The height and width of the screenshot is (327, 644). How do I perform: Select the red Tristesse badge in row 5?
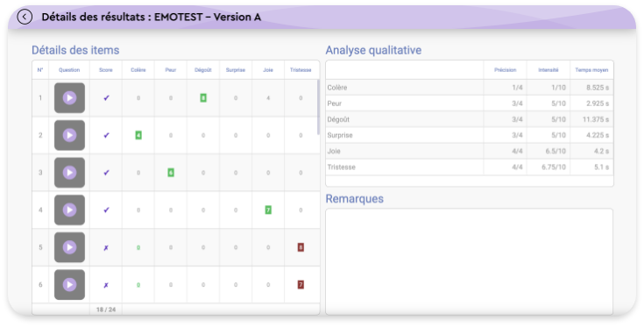coord(301,247)
